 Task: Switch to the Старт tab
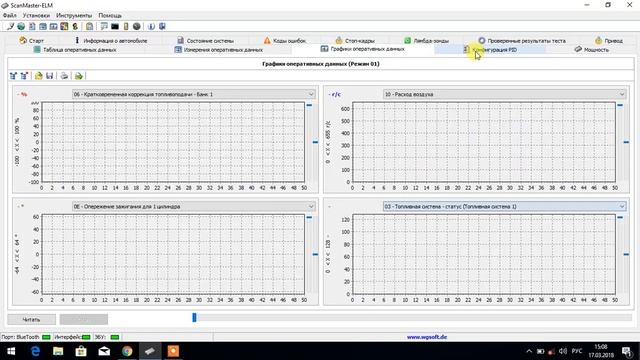pos(31,40)
